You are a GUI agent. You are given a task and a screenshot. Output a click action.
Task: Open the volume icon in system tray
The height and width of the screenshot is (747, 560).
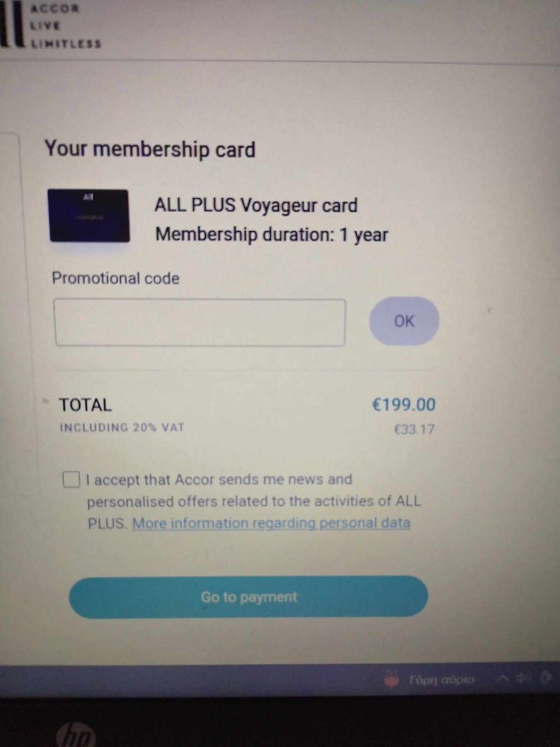(525, 679)
